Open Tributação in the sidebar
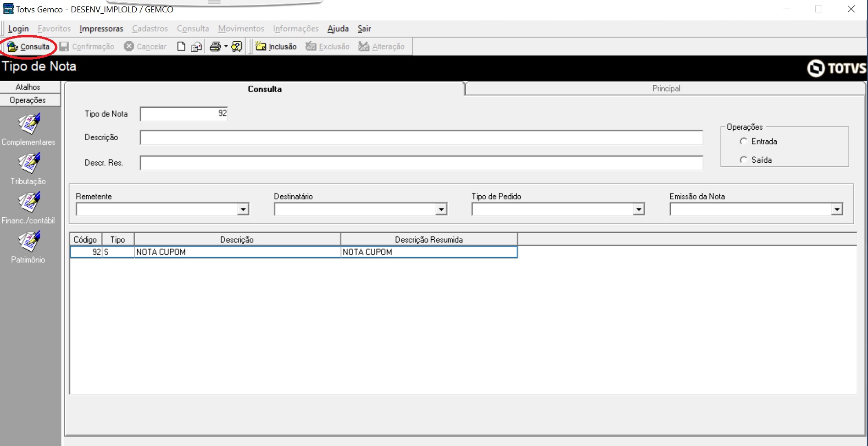The height and width of the screenshot is (446, 868). (28, 169)
